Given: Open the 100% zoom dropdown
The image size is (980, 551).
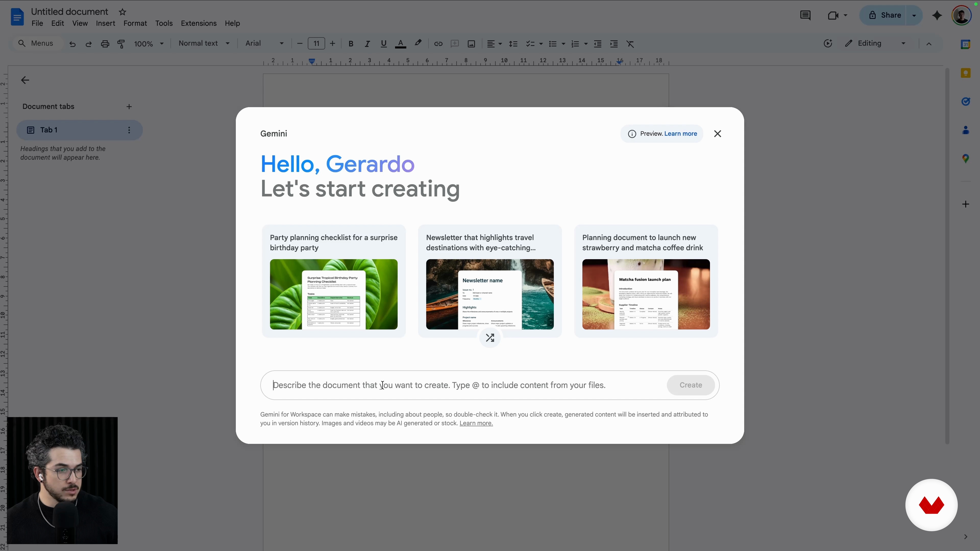Looking at the screenshot, I should (x=149, y=44).
